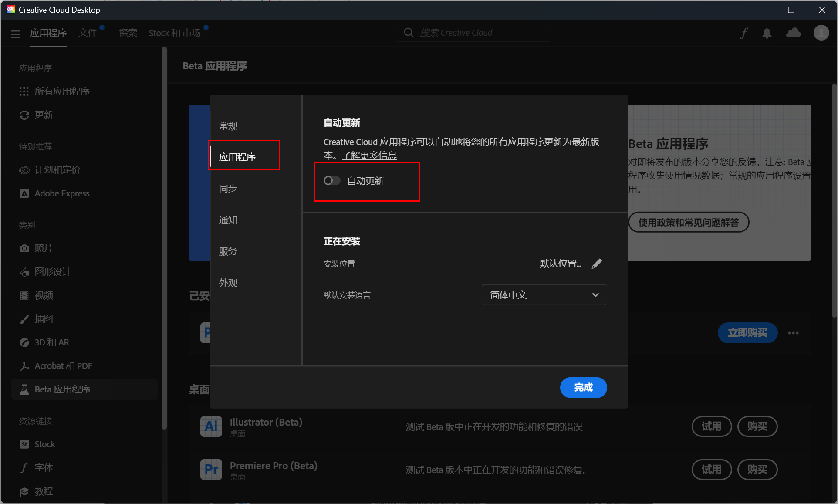Click the Adobe Express icon
The image size is (838, 504).
pos(24,193)
